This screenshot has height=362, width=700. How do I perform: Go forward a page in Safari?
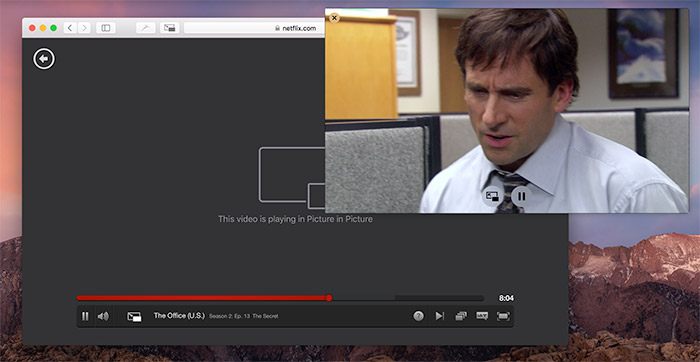(84, 28)
